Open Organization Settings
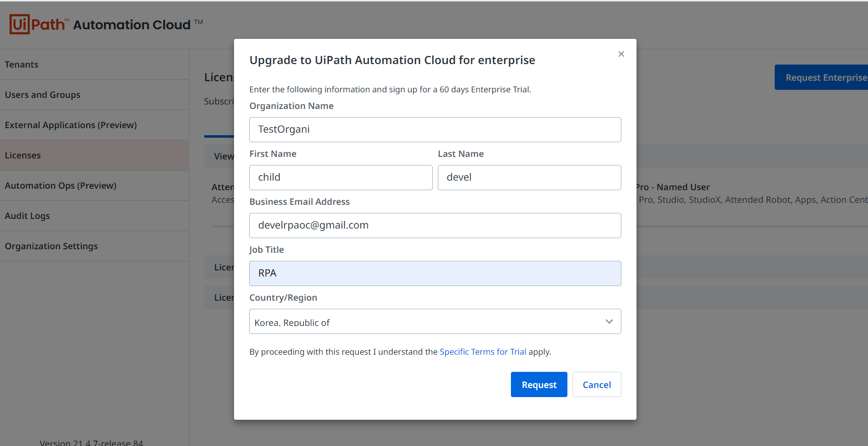Image resolution: width=868 pixels, height=446 pixels. 94,246
